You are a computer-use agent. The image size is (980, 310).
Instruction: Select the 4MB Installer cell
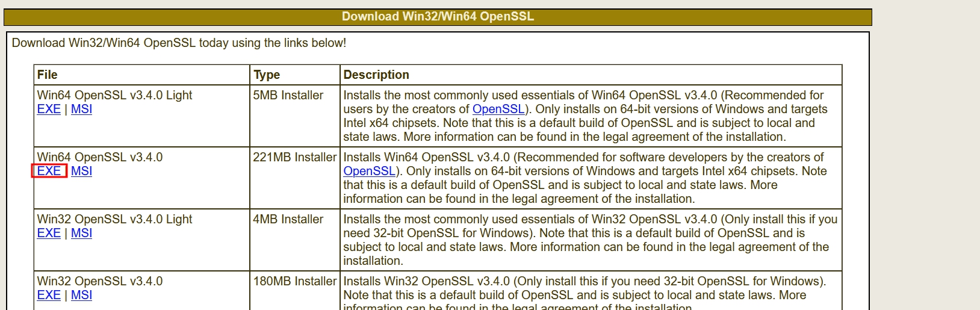tap(295, 240)
